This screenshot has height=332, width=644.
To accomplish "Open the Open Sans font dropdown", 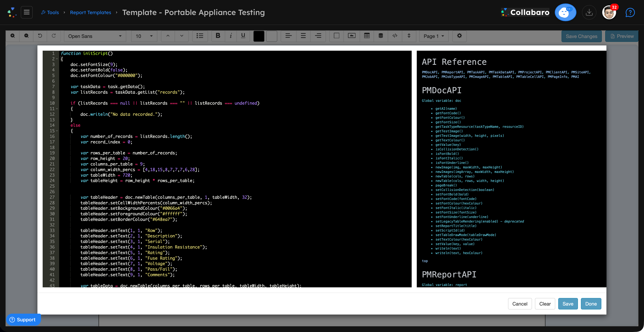I will point(95,36).
